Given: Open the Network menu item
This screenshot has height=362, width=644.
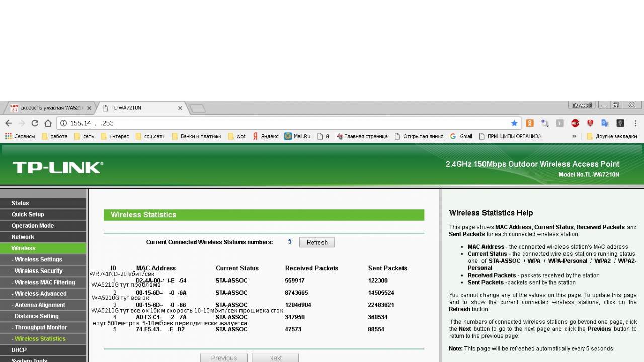Looking at the screenshot, I should point(43,237).
